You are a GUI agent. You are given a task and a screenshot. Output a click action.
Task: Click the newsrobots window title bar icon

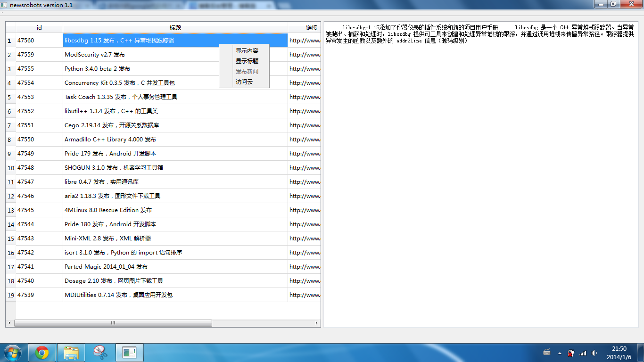[4, 5]
